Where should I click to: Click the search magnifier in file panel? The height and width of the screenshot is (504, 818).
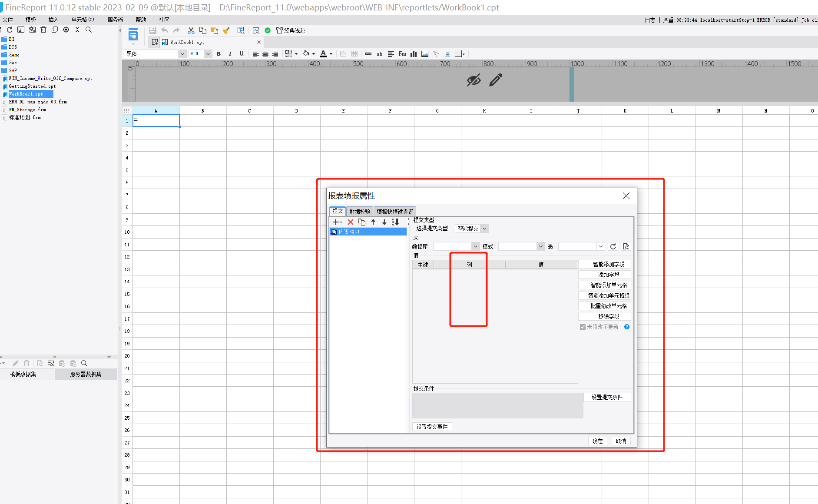[89, 30]
